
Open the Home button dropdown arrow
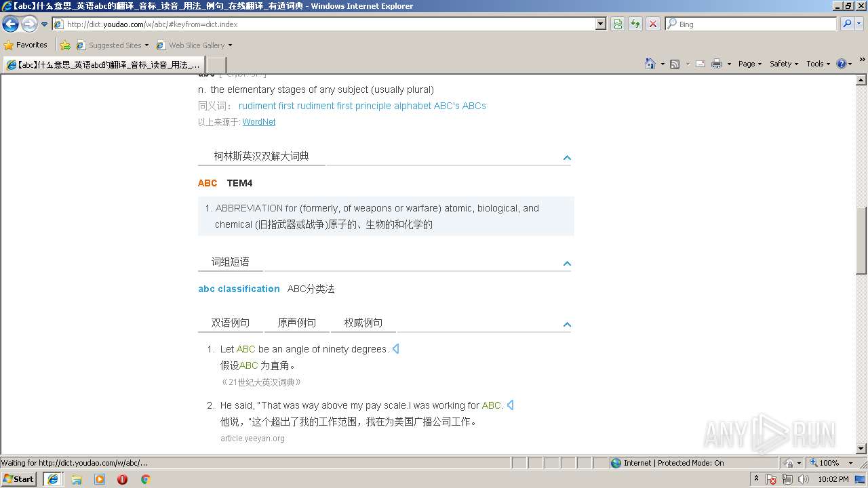tap(661, 64)
